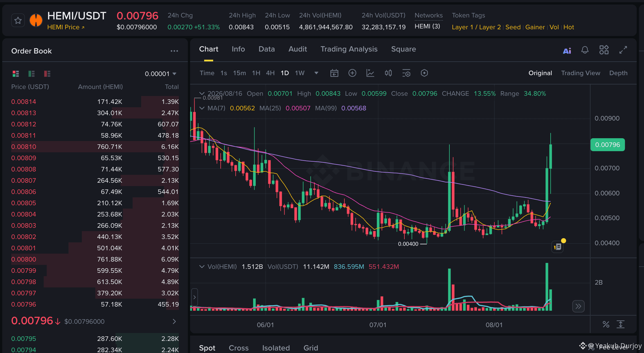644x353 pixels.
Task: Open the Seed token tag
Action: 513,27
